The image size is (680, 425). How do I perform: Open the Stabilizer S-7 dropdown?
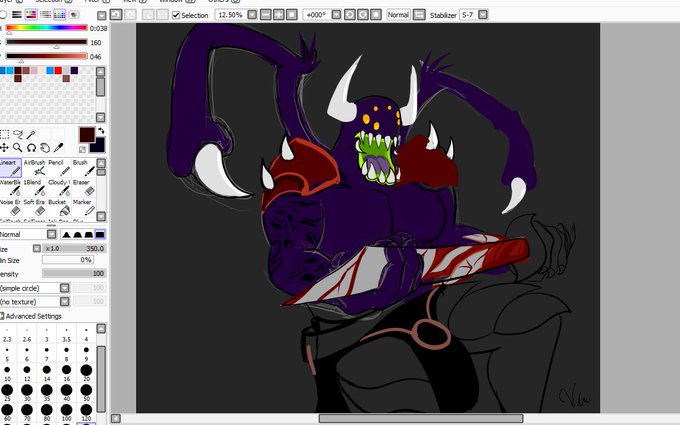[483, 15]
